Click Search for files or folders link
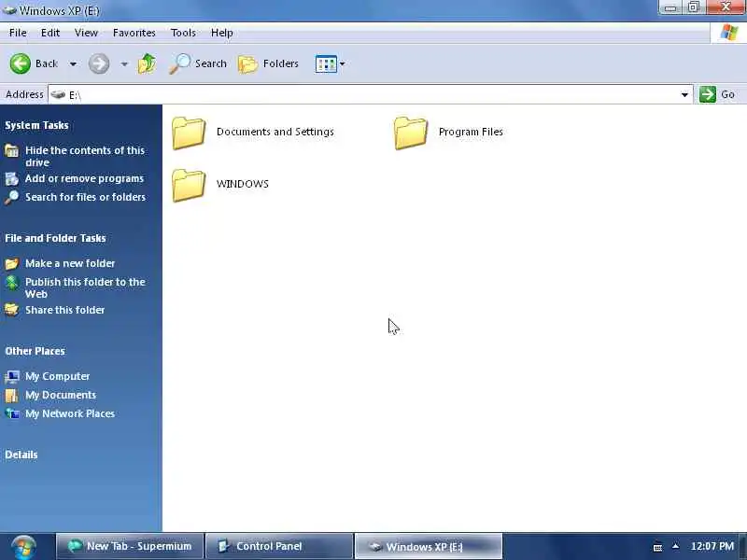This screenshot has width=747, height=560. [x=85, y=197]
